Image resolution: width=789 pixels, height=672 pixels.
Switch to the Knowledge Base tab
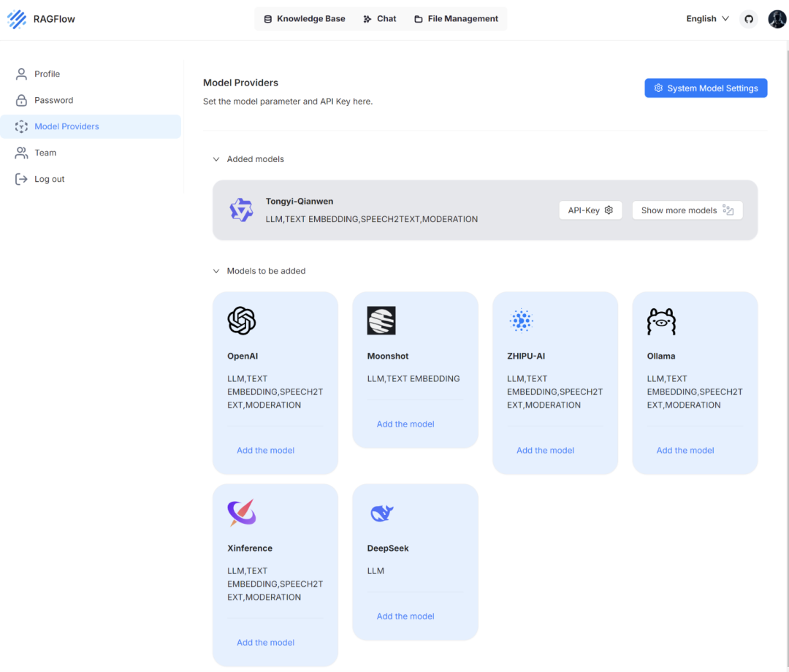pos(305,18)
